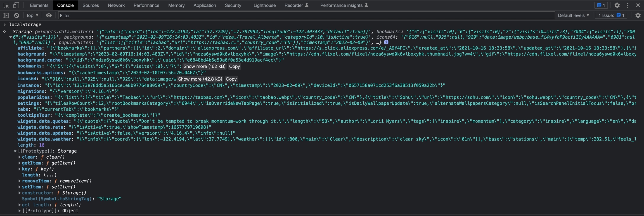Collapse the [[Prototype]]: Storage node
Viewport: 644px width, 216px height.
(15, 151)
